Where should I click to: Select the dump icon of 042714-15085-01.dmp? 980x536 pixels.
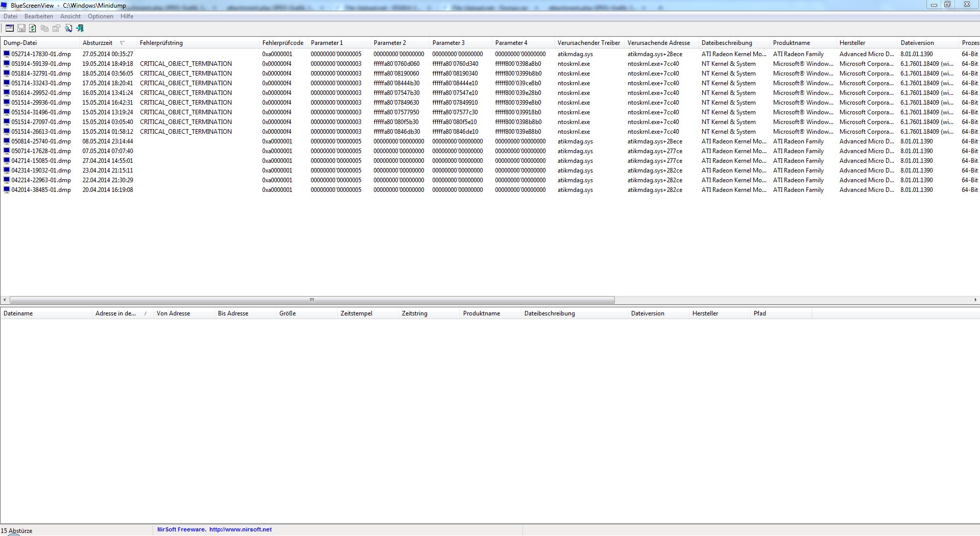coord(7,160)
